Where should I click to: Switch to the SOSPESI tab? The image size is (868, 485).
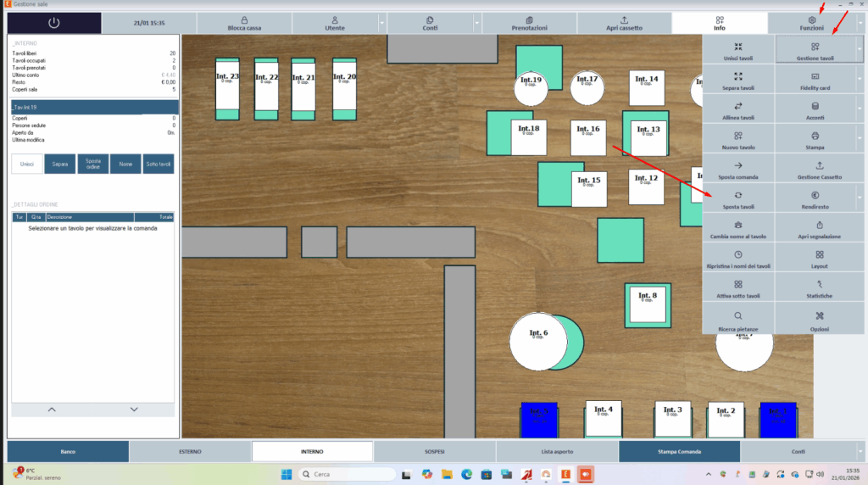coord(435,452)
